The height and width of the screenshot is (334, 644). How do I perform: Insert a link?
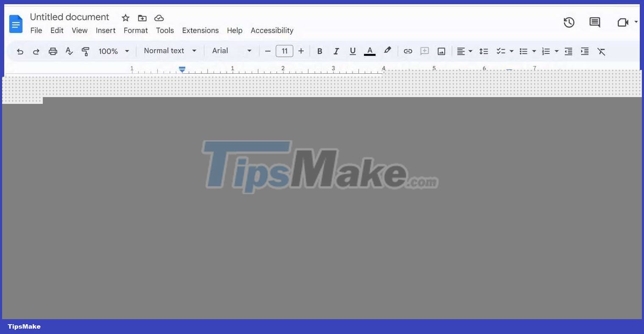(408, 51)
